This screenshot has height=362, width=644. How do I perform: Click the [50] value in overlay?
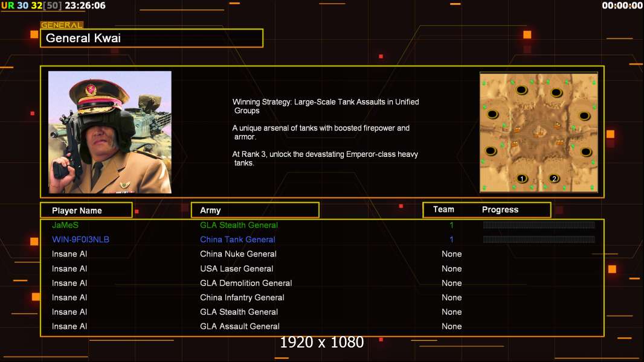(x=53, y=5)
